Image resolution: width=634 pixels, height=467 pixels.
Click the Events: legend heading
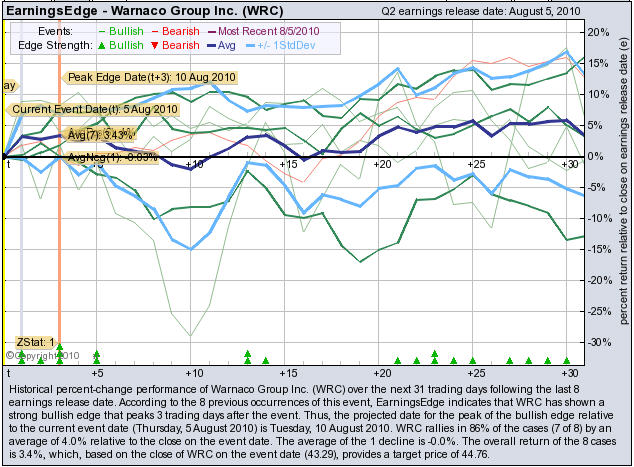tap(55, 31)
